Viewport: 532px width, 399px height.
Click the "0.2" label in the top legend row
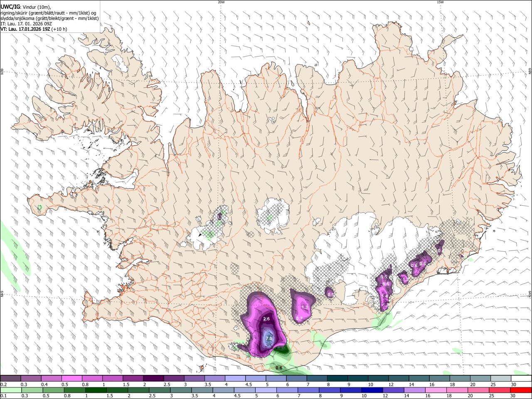pos(3,384)
